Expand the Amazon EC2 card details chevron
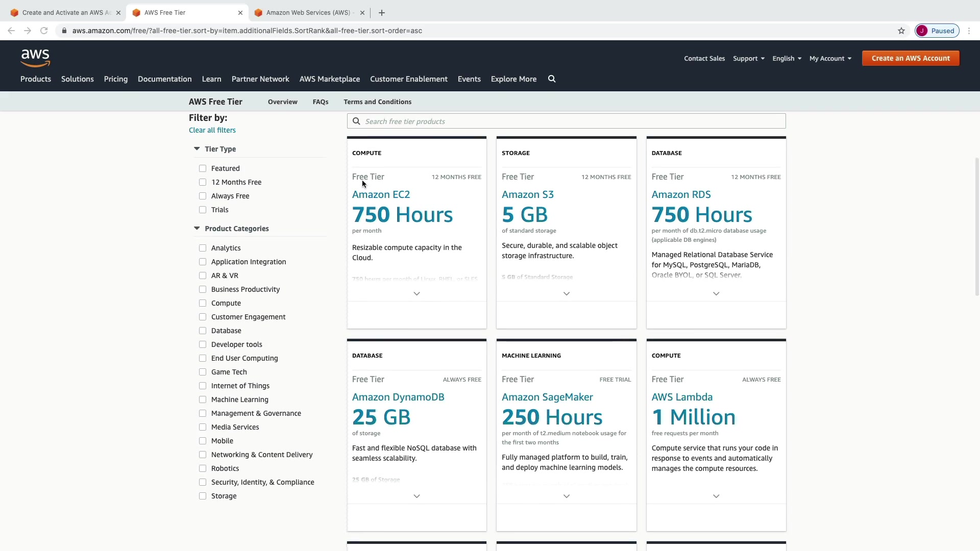 point(416,294)
